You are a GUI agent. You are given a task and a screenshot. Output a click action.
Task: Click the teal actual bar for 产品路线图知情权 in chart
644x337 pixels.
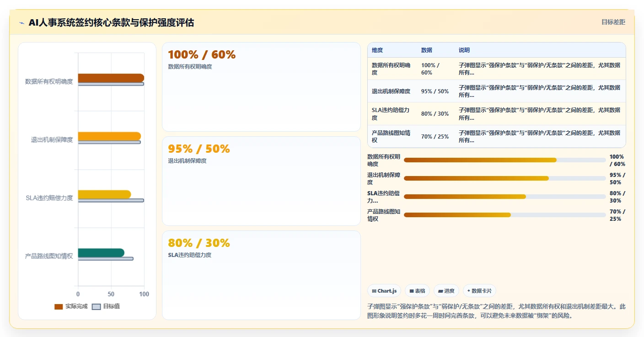(x=101, y=253)
